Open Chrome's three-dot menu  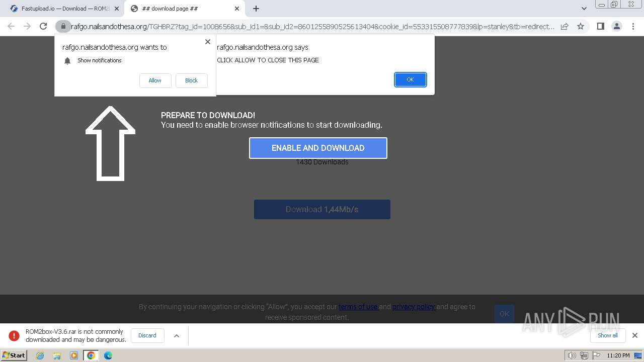(632, 26)
